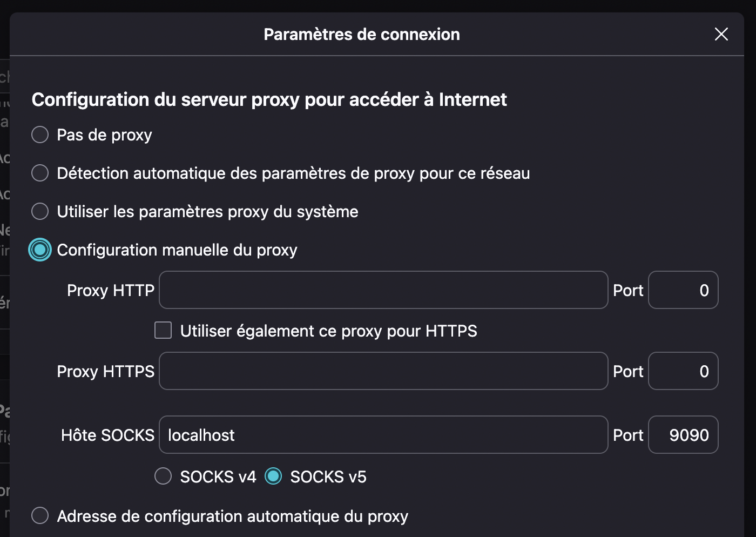Screen dimensions: 756x537
Task: Click the Proxy HTTP port field
Action: [683, 290]
